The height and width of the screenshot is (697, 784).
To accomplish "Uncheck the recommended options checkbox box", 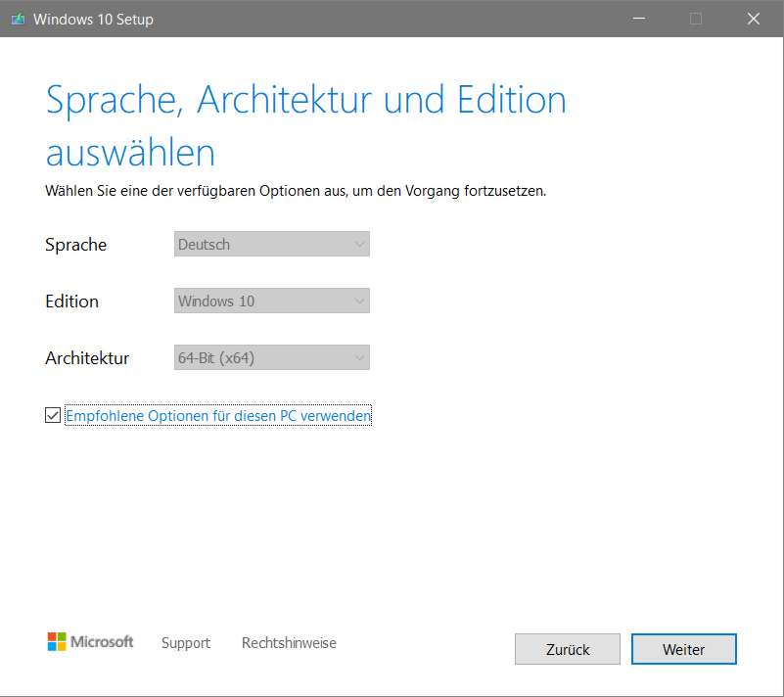I will pyautogui.click(x=53, y=416).
